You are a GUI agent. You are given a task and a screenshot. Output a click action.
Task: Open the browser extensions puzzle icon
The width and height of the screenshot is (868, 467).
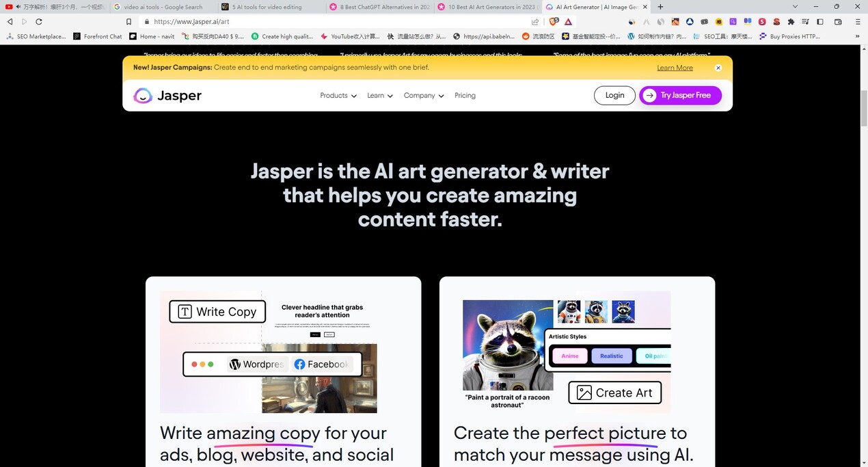pos(791,21)
